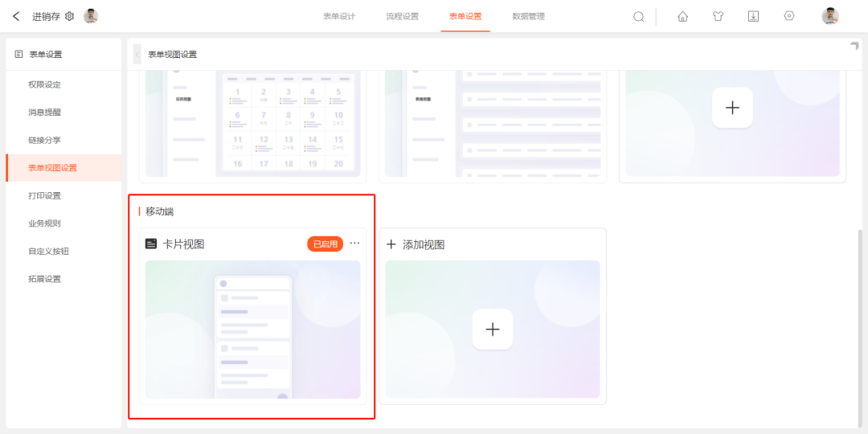Click the corner icon at panel top-right
The height and width of the screenshot is (434, 868).
(854, 46)
